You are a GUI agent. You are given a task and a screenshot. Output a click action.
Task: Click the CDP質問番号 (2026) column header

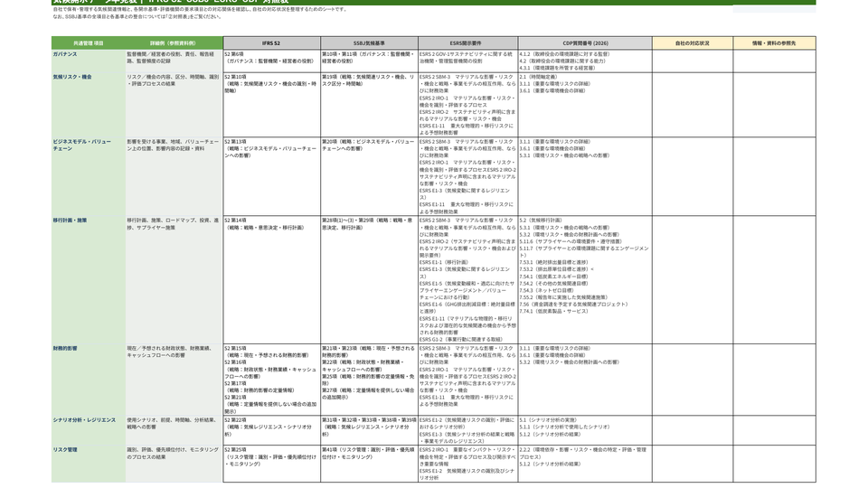point(585,43)
